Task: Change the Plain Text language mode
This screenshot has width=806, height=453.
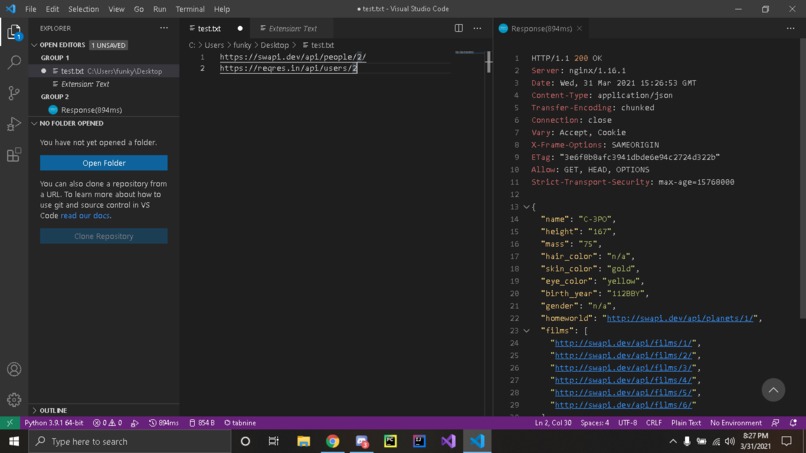Action: tap(686, 423)
